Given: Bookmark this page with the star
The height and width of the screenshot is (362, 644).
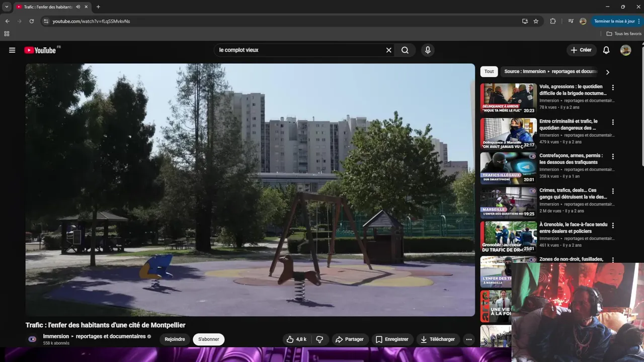Looking at the screenshot, I should point(536,21).
